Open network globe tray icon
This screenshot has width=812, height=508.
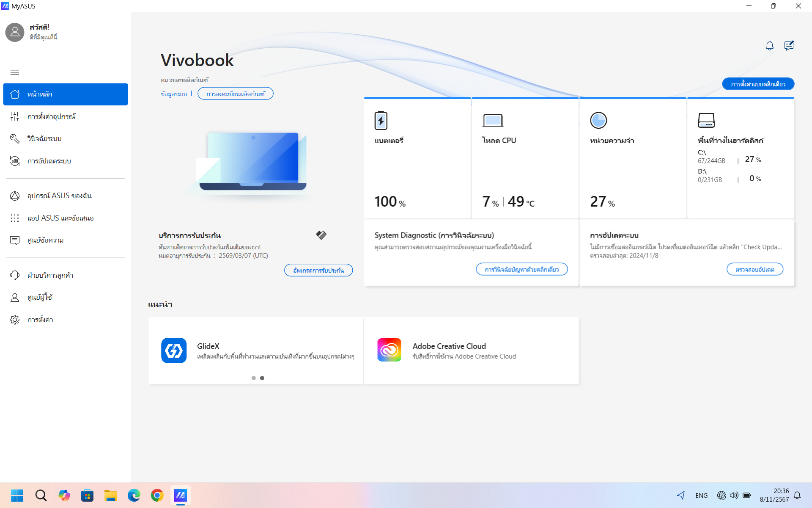click(x=721, y=495)
